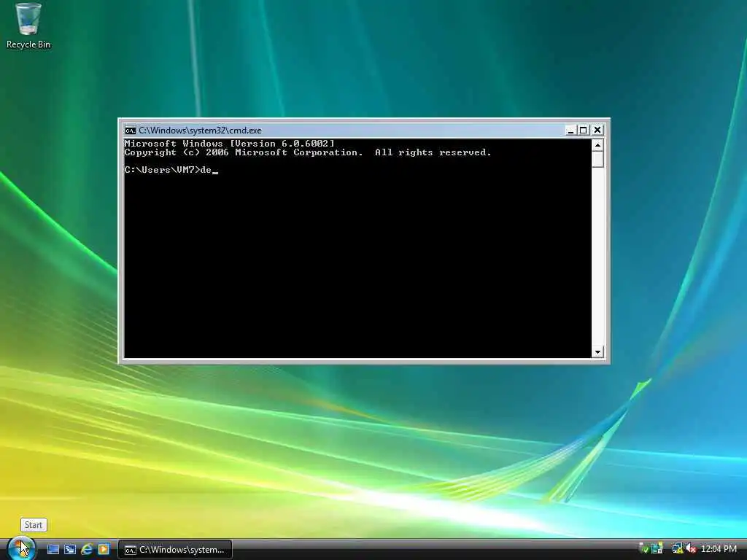Click the Safely Remove Hardware tray icon
Screen dimensions: 747x560
tap(643, 548)
